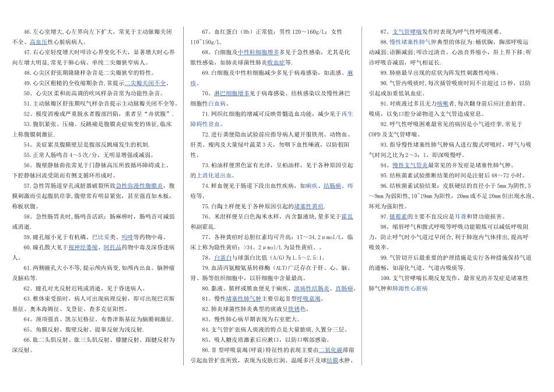Open the 慢性堵塞性肺气肿 link in item 88
Screen dimensions: 554x392
[413, 42]
